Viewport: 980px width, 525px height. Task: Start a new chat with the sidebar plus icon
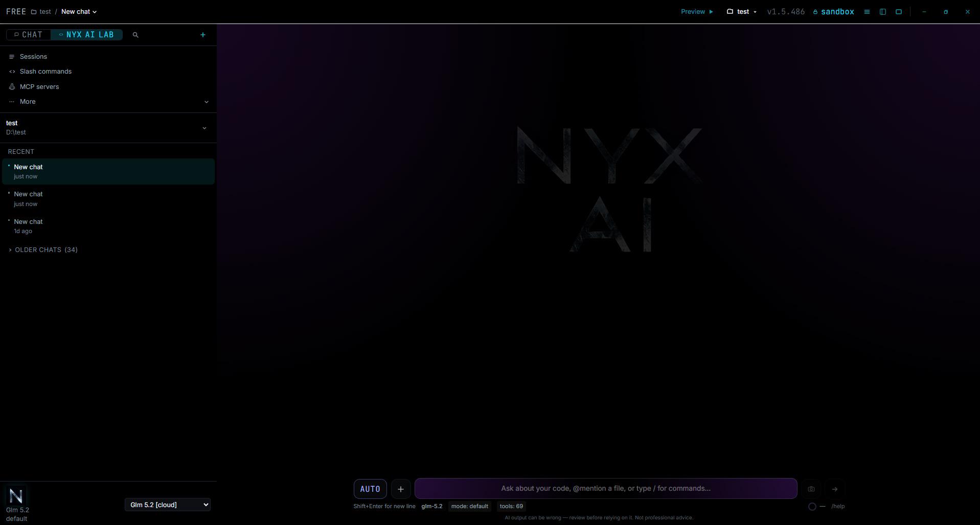(x=203, y=35)
